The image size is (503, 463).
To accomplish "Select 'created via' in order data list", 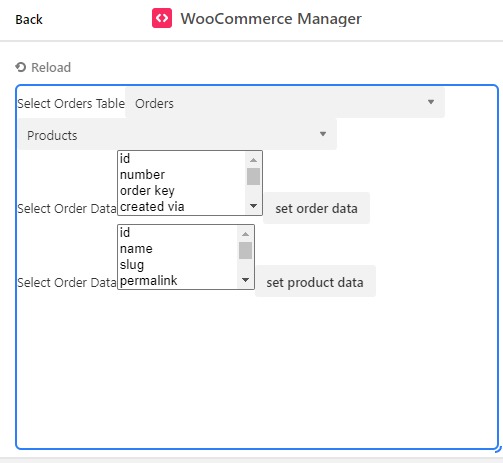I will (182, 207).
